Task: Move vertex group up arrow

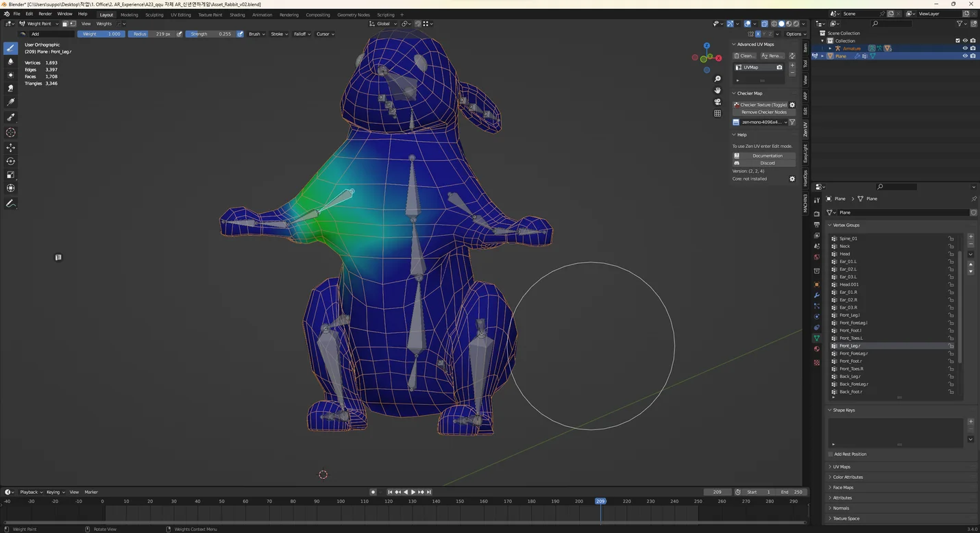Action: click(x=970, y=264)
